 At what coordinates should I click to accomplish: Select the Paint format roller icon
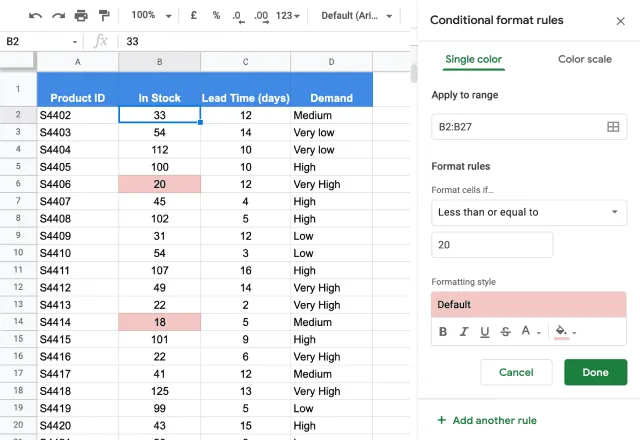(104, 16)
